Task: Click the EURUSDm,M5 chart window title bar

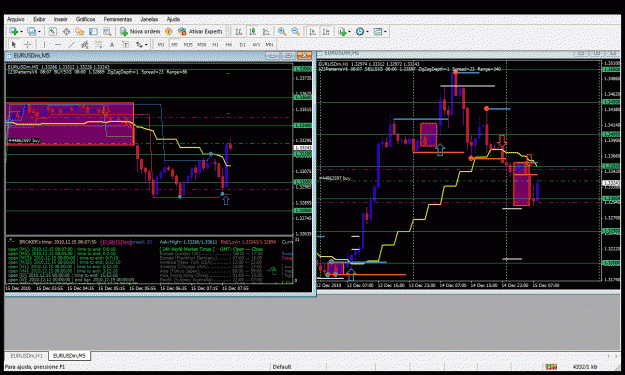Action: pos(159,55)
